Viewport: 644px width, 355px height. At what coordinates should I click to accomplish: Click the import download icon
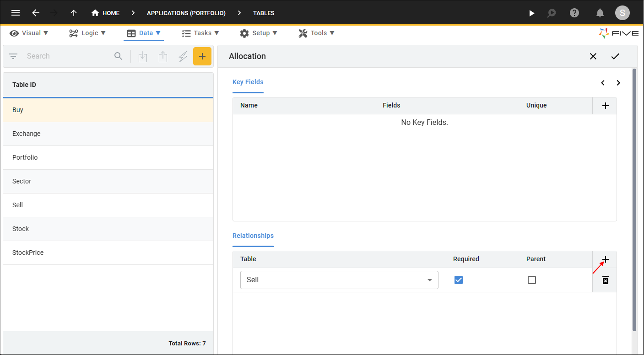(143, 56)
